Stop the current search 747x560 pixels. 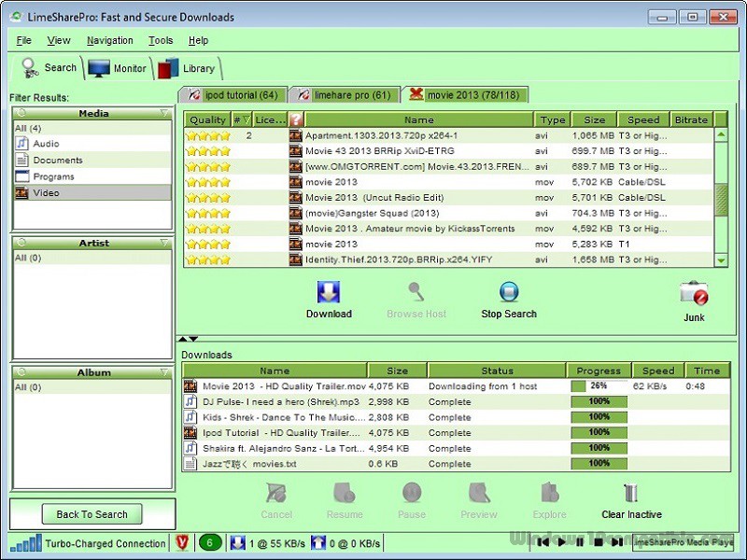(x=509, y=300)
